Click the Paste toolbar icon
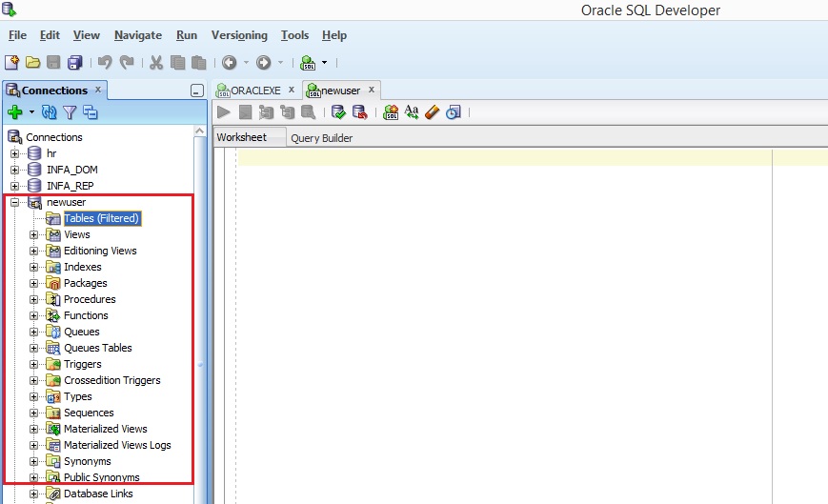828x504 pixels. click(x=198, y=62)
